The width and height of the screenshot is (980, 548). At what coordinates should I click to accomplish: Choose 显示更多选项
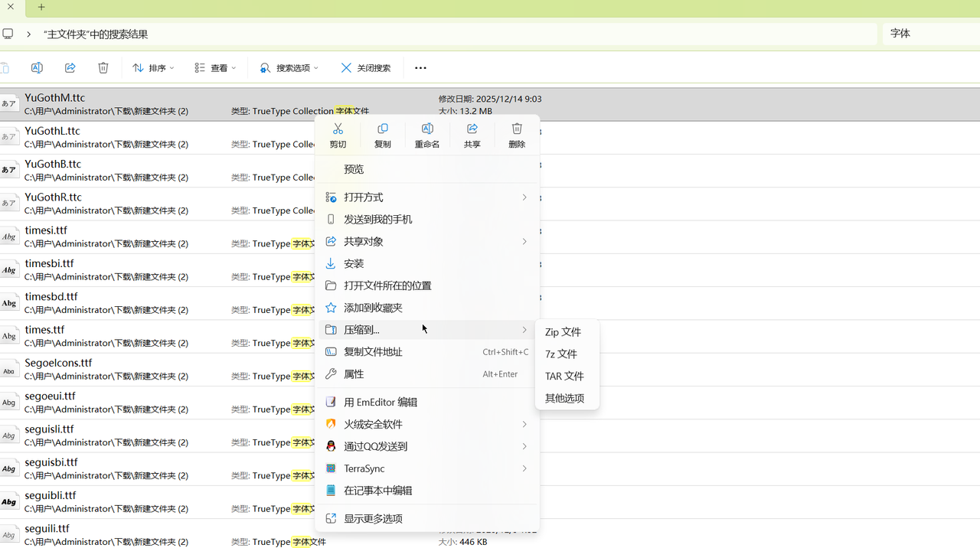[x=427, y=518]
